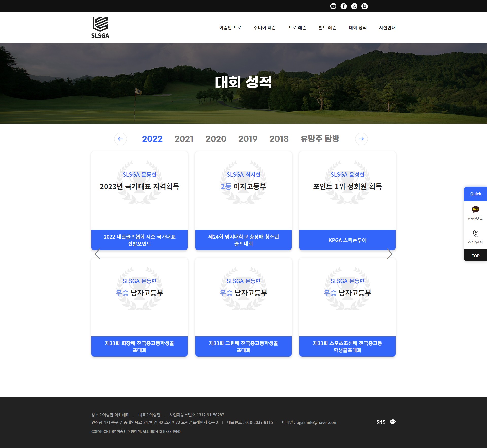
Task: Select the 2020 year tab
Action: (216, 139)
